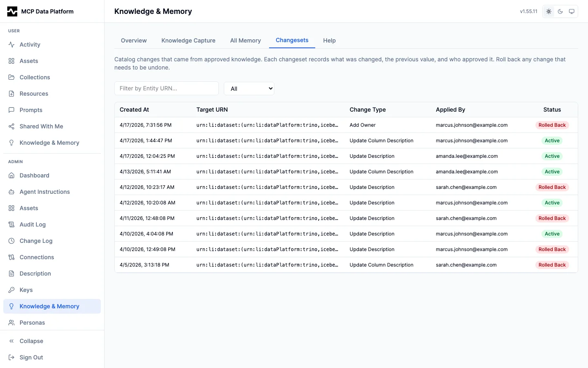Open the Knowledge Capture tab
The width and height of the screenshot is (588, 368).
point(188,40)
